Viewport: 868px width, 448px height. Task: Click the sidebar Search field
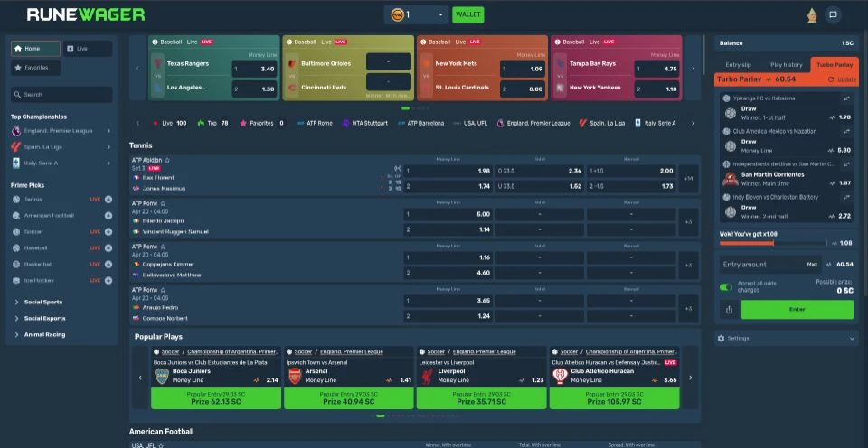coord(61,95)
